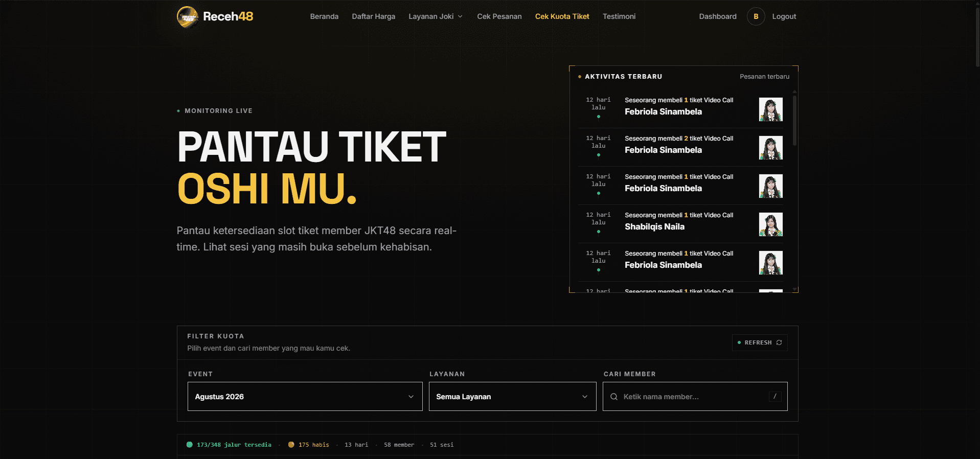Viewport: 980px width, 459px height.
Task: Focus the Ketik nama member search field
Action: pyautogui.click(x=695, y=397)
